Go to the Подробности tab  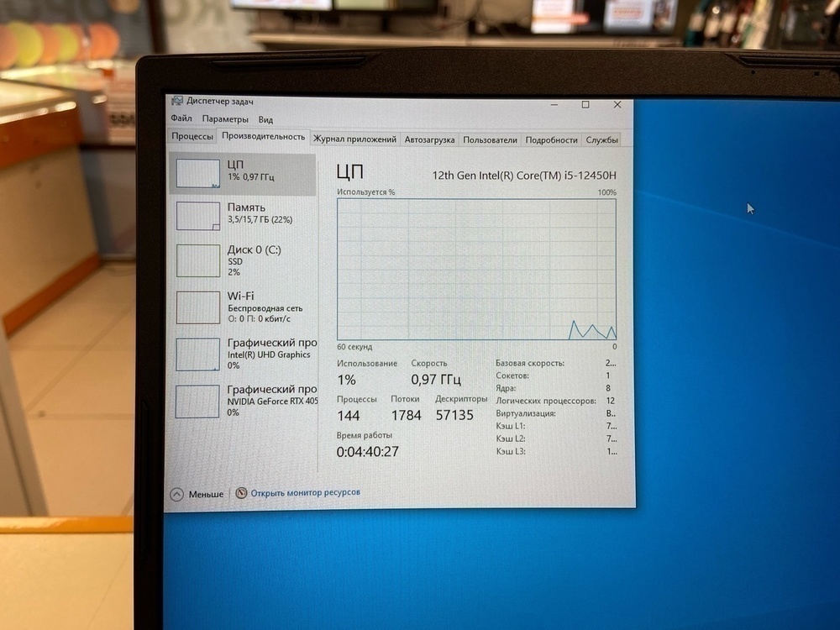click(x=551, y=139)
